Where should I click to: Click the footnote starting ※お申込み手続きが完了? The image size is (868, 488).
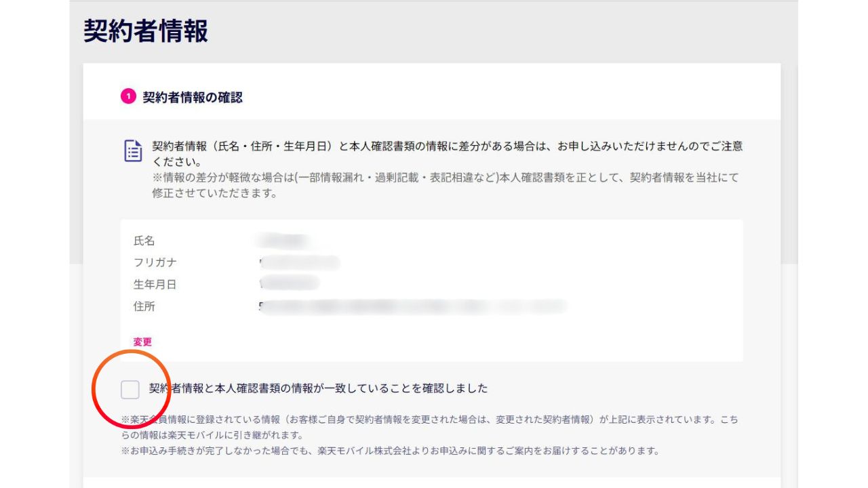point(390,451)
